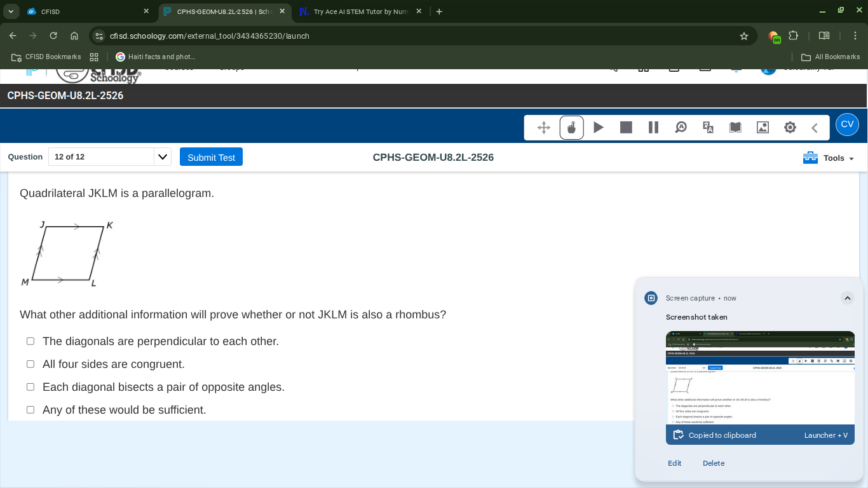Click the Tools toolbox icon
868x488 pixels.
click(x=811, y=158)
